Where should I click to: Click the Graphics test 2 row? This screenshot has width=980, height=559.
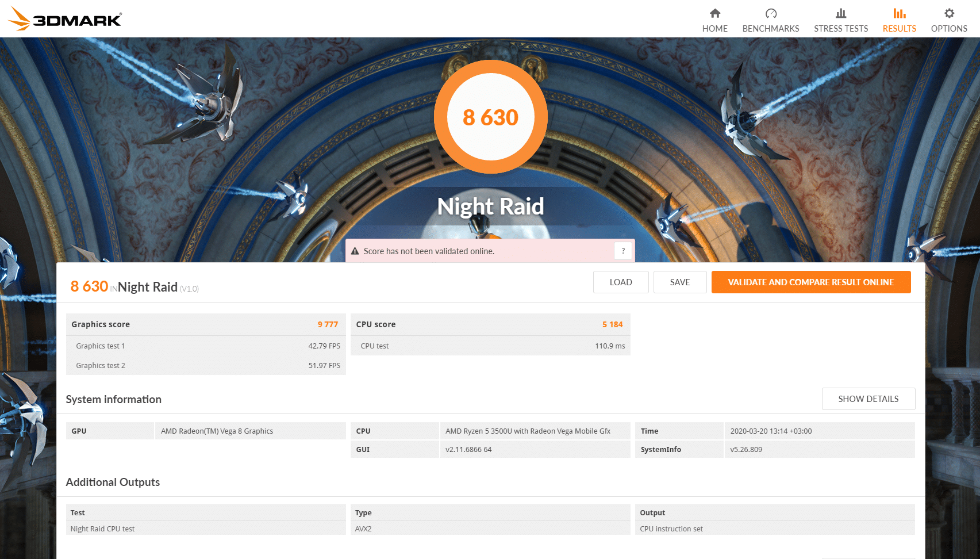pos(205,365)
